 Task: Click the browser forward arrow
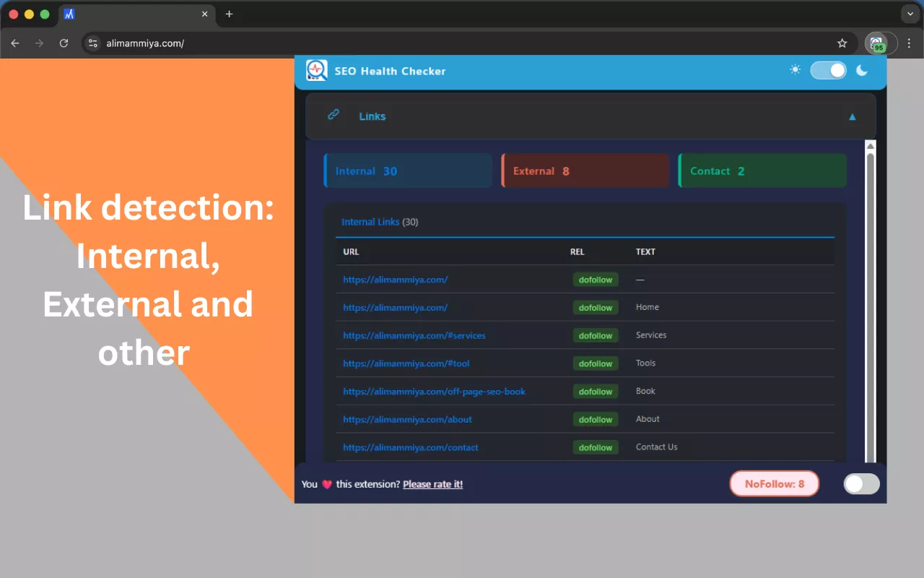(39, 43)
